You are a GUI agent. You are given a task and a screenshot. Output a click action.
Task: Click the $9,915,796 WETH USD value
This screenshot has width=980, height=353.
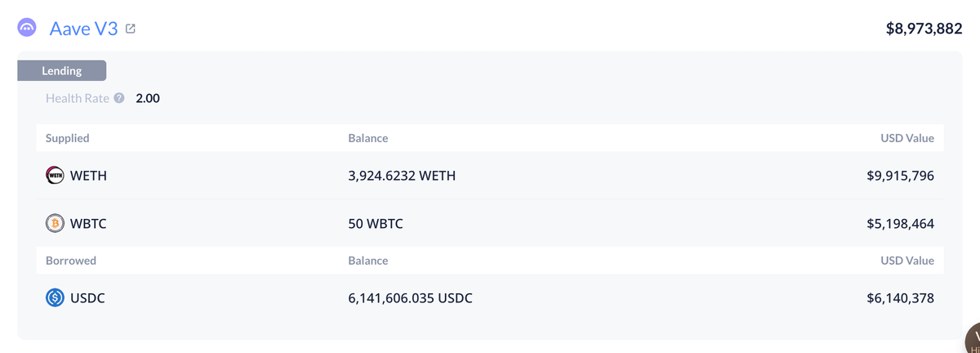[x=900, y=176]
